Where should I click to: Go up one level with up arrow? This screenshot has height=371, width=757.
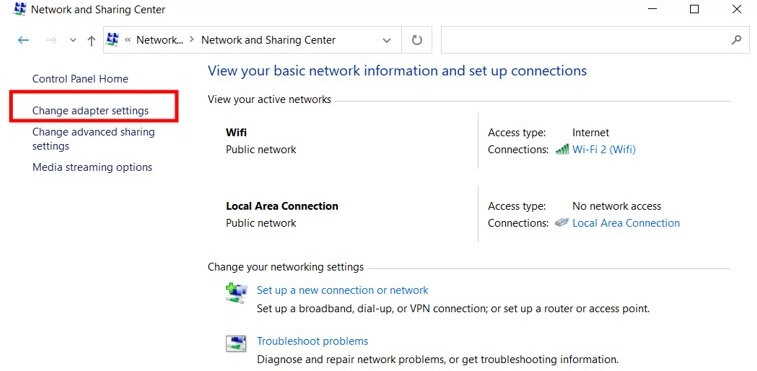pos(91,41)
